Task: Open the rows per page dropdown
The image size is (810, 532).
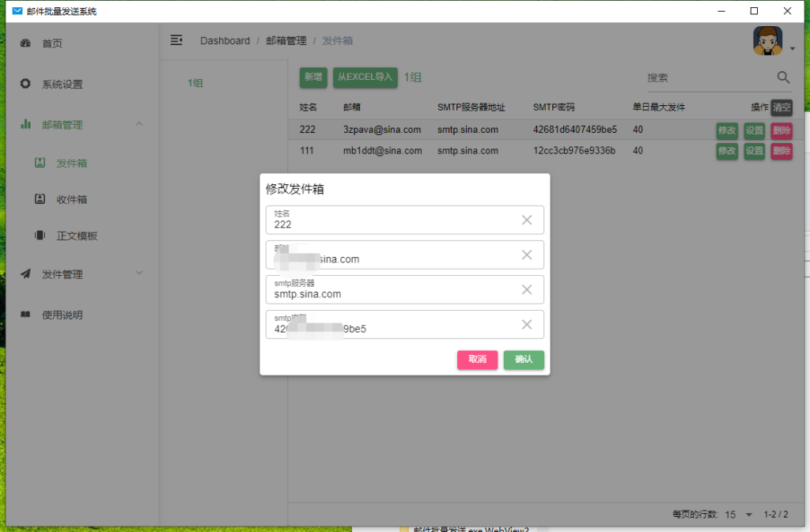Action: [748, 515]
